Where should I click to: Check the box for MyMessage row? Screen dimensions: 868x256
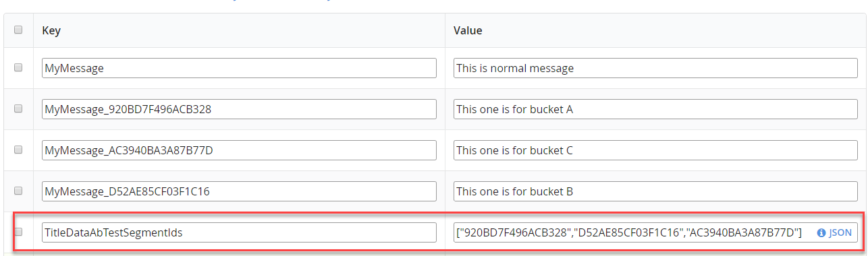pos(18,67)
